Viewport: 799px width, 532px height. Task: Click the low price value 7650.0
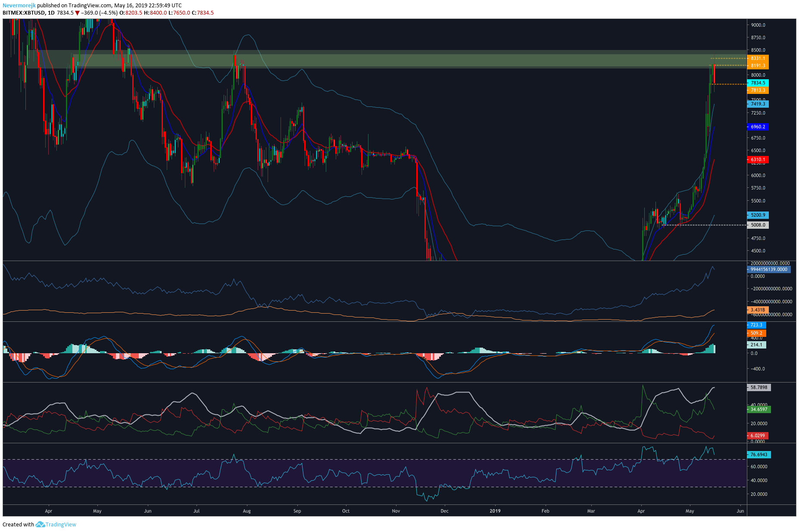181,13
